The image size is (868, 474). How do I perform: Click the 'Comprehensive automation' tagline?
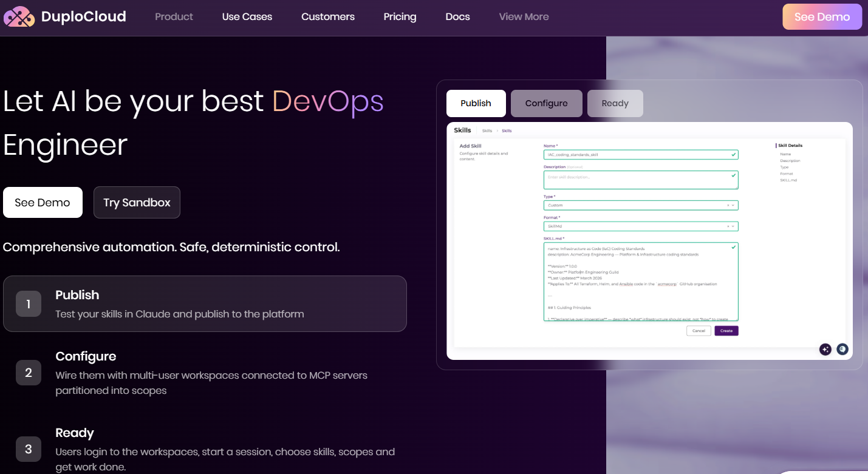point(171,247)
